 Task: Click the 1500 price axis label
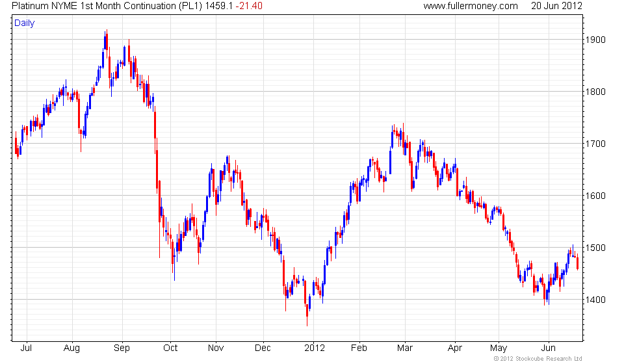point(595,248)
